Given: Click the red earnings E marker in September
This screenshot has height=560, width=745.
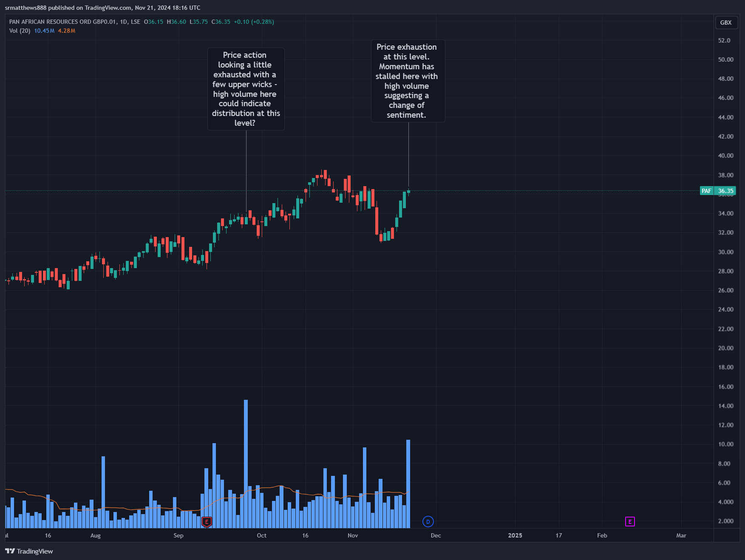Looking at the screenshot, I should tap(207, 522).
